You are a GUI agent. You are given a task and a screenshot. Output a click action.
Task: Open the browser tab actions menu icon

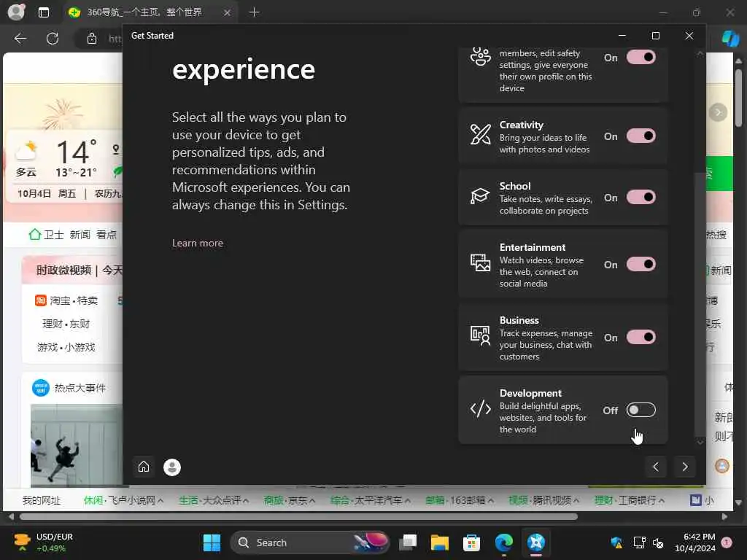pyautogui.click(x=43, y=12)
